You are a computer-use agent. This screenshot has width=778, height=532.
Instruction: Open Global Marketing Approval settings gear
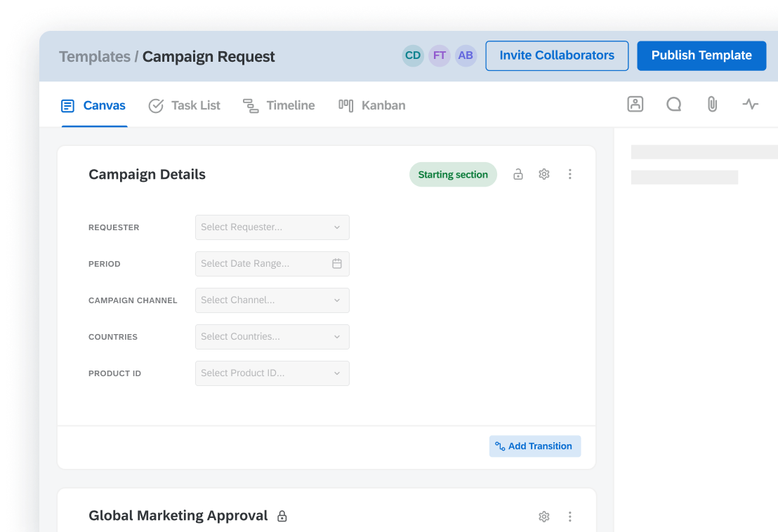(x=543, y=517)
